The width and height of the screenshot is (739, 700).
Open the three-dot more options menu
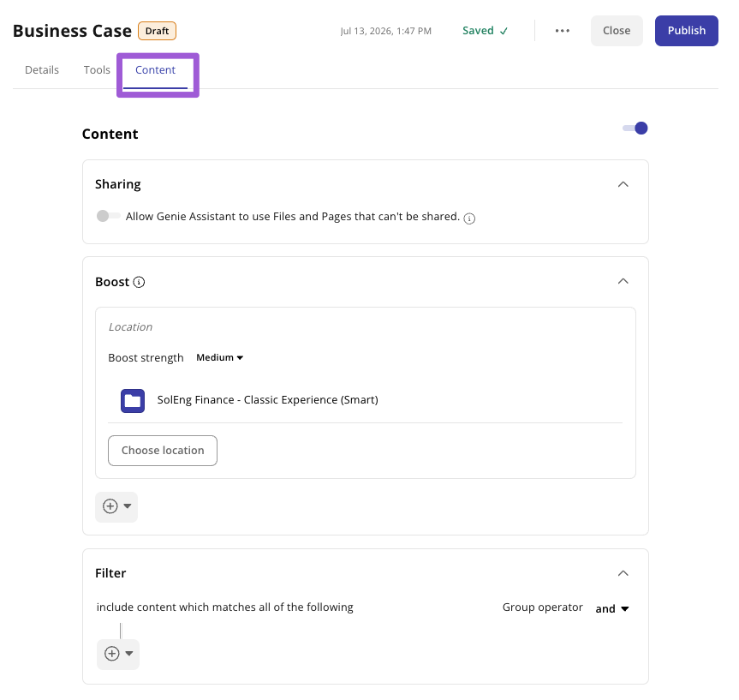coord(562,31)
